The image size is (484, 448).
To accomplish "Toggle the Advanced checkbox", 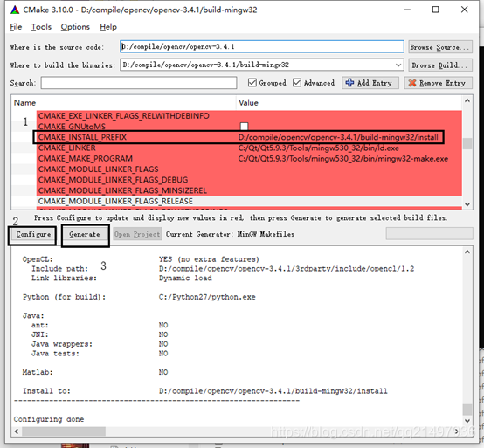I will tap(297, 83).
